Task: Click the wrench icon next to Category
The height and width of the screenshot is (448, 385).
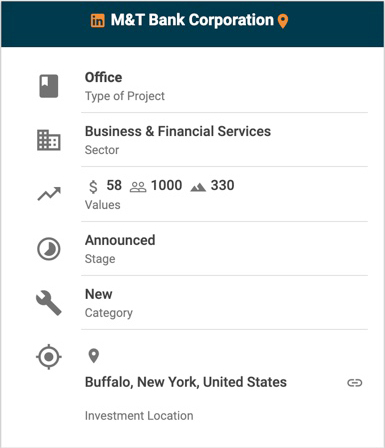Action: click(x=49, y=303)
